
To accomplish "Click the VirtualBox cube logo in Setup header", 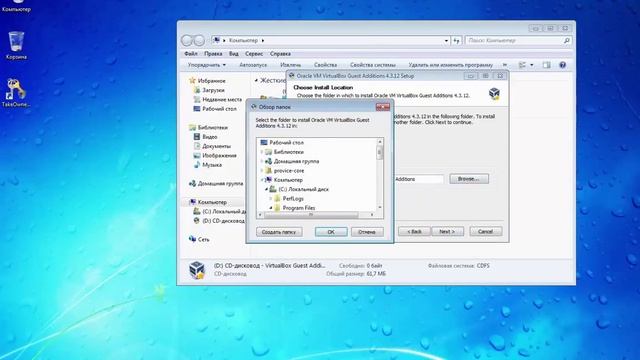I will [x=494, y=93].
